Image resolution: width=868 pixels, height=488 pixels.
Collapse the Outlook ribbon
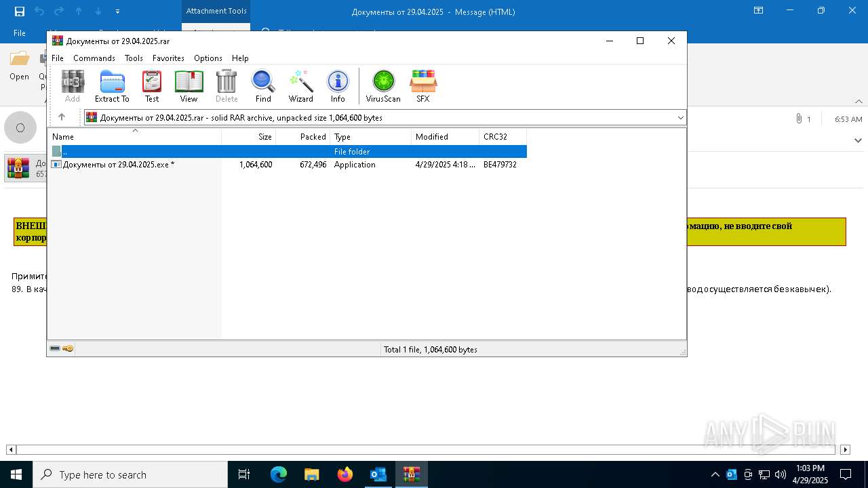(x=858, y=102)
